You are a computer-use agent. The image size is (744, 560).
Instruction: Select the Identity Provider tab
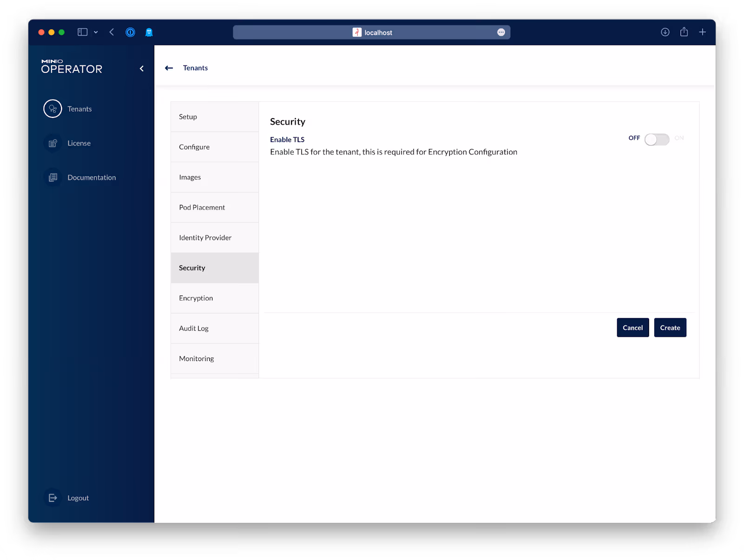pyautogui.click(x=215, y=237)
